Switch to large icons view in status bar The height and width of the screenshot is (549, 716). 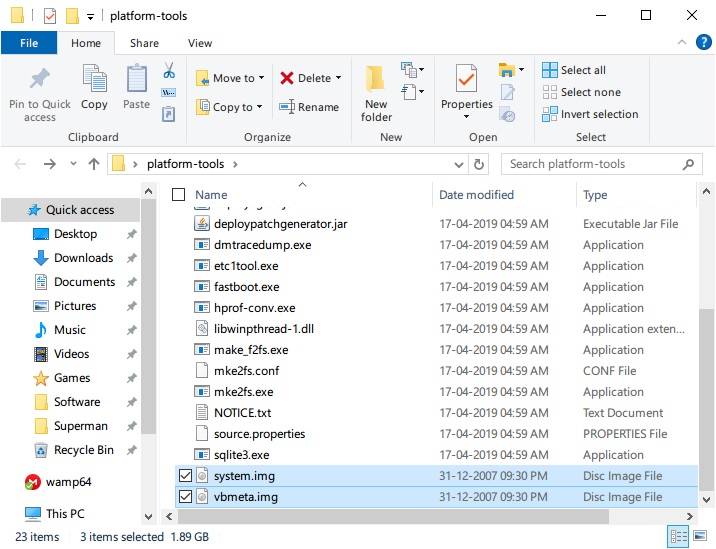[700, 536]
